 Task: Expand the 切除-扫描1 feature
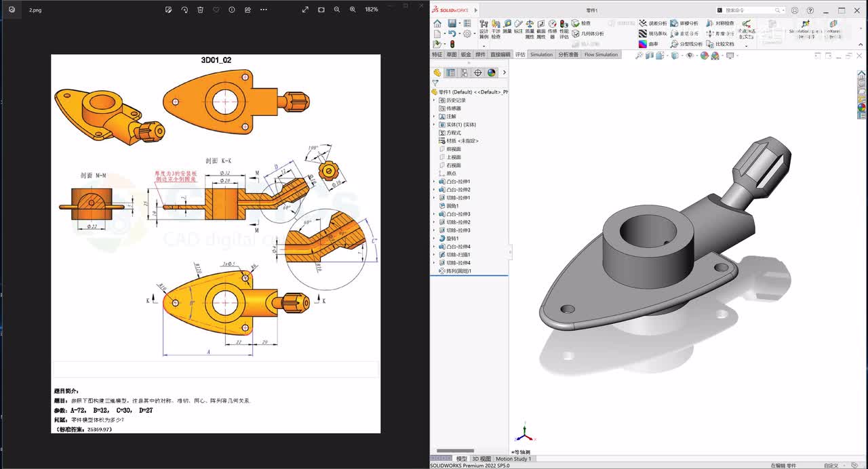(x=434, y=255)
